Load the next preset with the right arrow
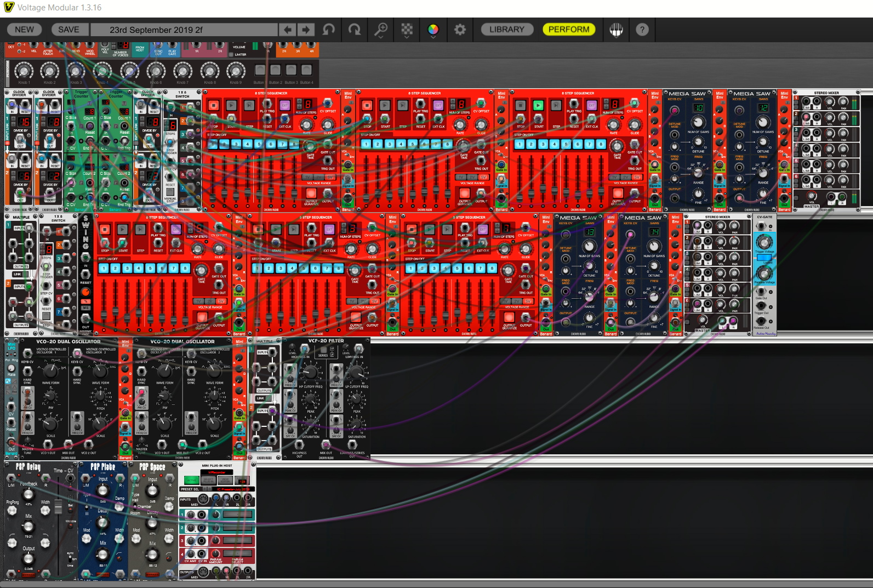Viewport: 873px width, 588px height. [x=306, y=30]
